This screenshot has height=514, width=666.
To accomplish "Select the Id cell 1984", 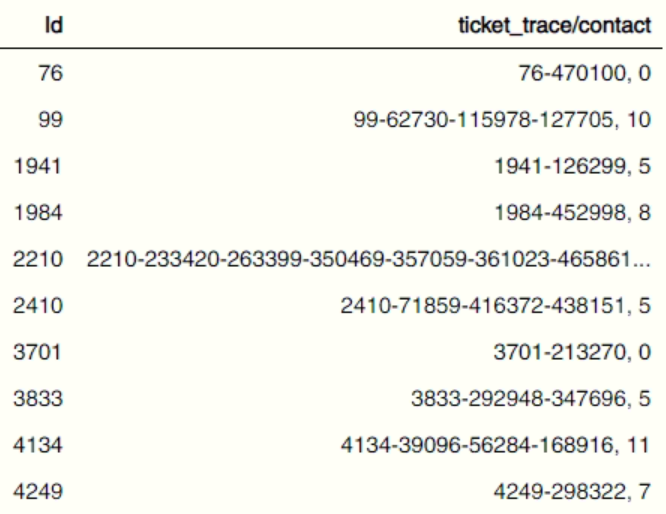I will [x=38, y=212].
